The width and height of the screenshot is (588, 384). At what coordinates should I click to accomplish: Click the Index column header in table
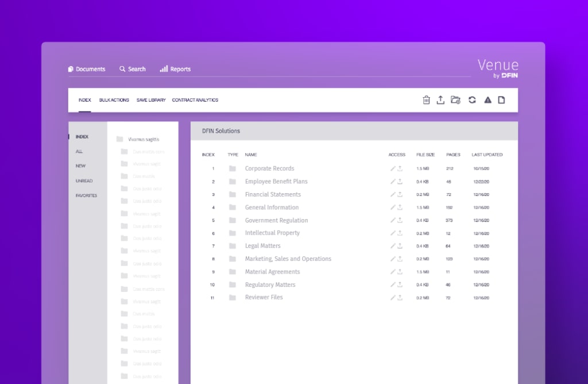(x=208, y=155)
